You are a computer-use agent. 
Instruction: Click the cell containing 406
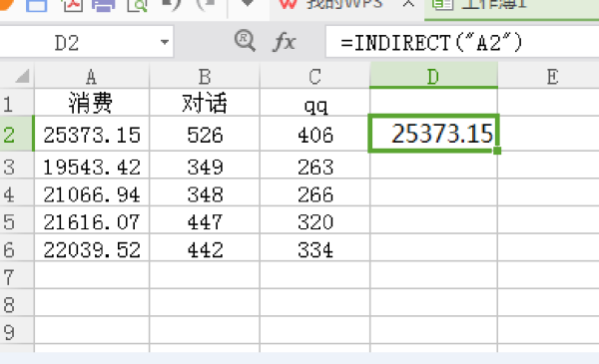314,135
